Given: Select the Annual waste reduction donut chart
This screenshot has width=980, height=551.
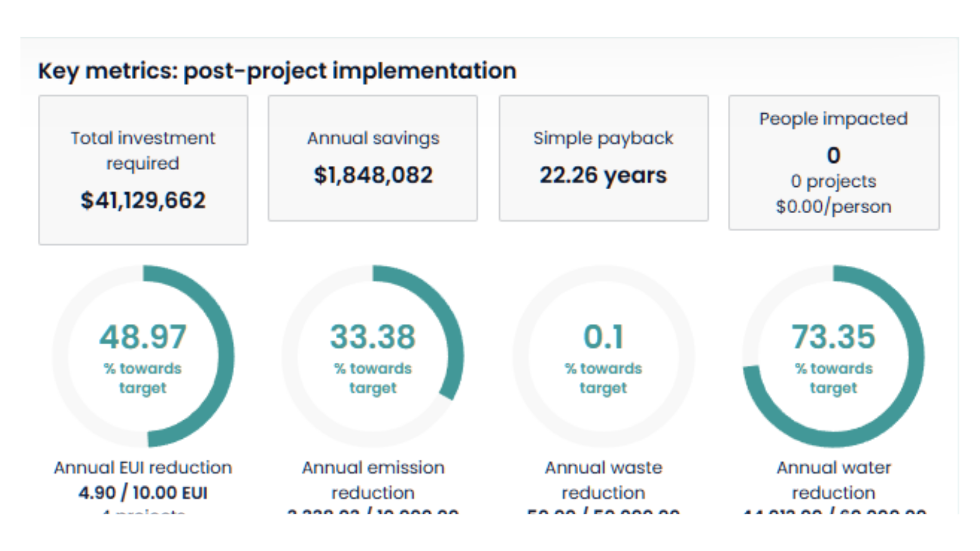Looking at the screenshot, I should [x=604, y=356].
